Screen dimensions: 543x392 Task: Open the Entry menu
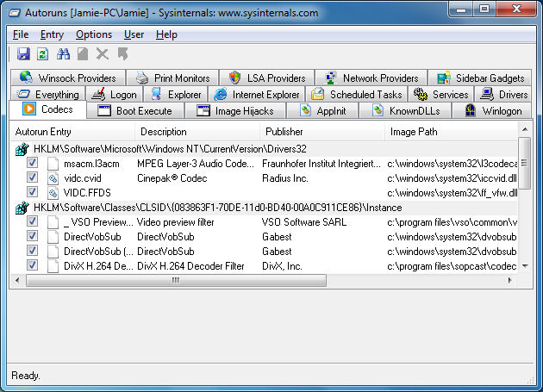[x=52, y=34]
